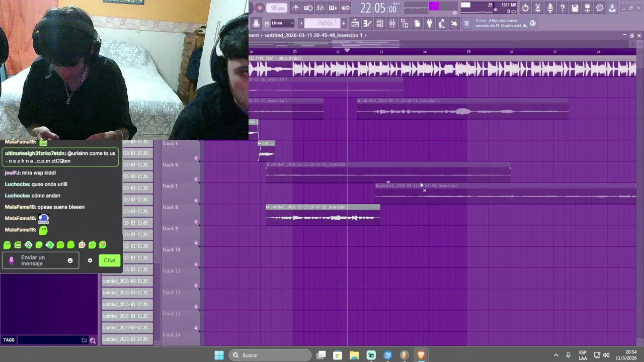Click the record button in the transport bar

click(x=260, y=8)
